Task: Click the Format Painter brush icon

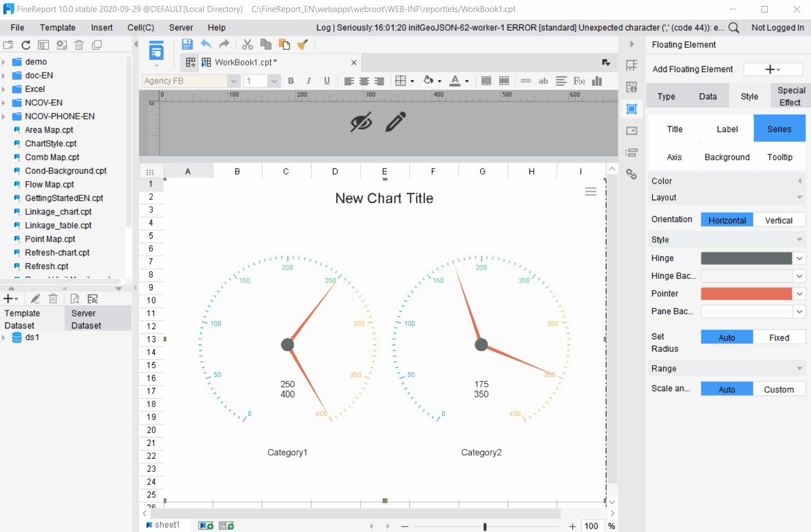Action: point(303,45)
